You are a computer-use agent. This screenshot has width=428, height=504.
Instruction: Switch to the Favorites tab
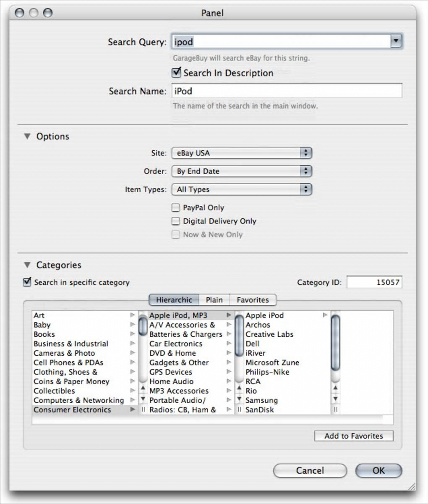click(x=253, y=300)
